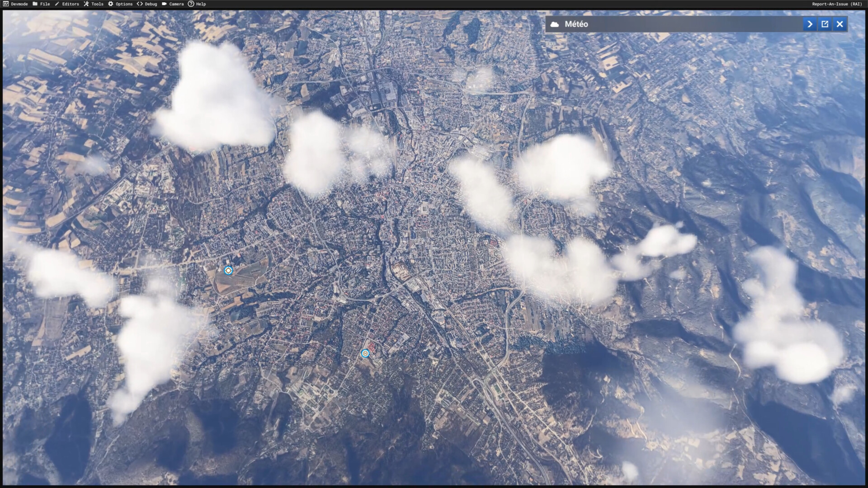This screenshot has height=488, width=868.
Task: Expand the Météo panel with chevron arrow
Action: [x=810, y=24]
